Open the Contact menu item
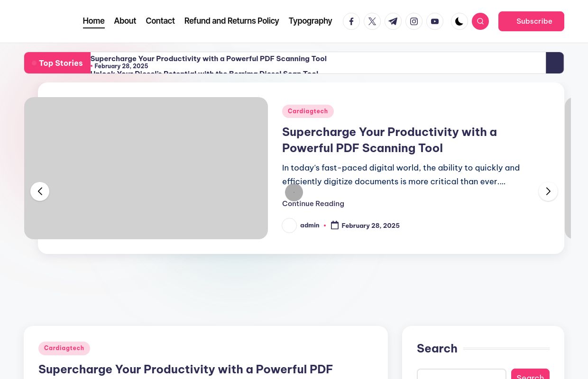This screenshot has height=379, width=588. tap(160, 21)
